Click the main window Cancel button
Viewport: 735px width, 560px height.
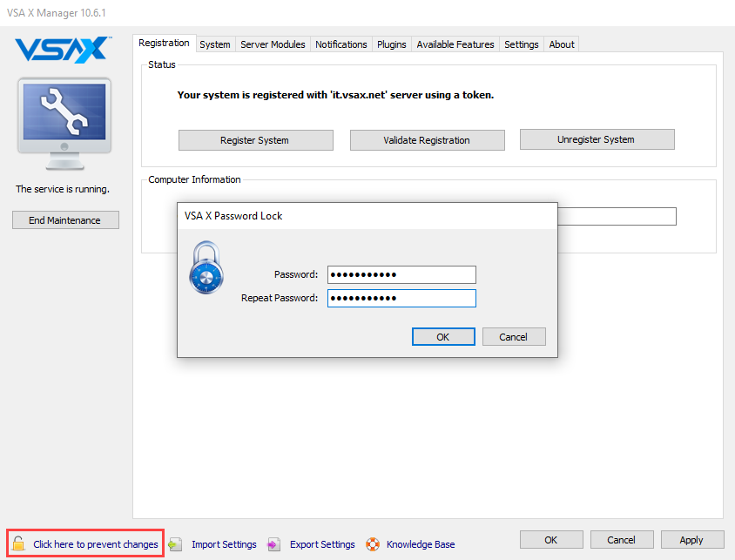622,540
